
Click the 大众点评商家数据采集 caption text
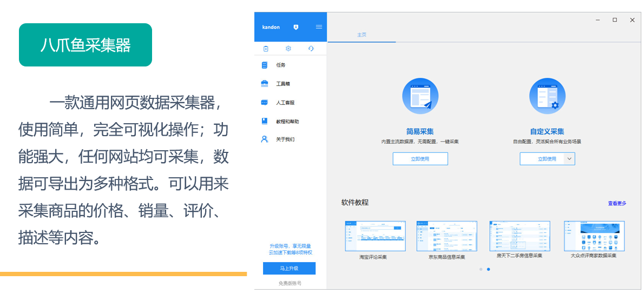coord(594,256)
